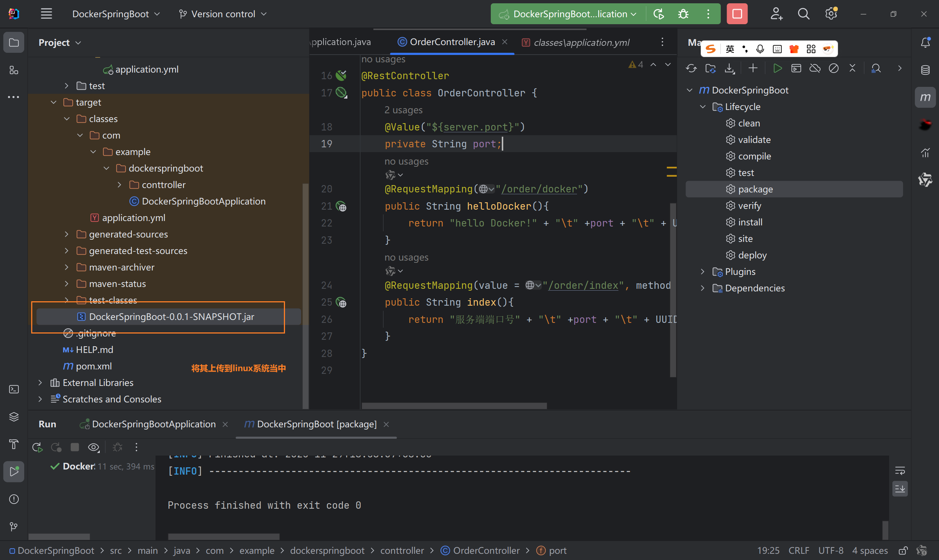
Task: Open the Git tool window icon
Action: [x=14, y=526]
